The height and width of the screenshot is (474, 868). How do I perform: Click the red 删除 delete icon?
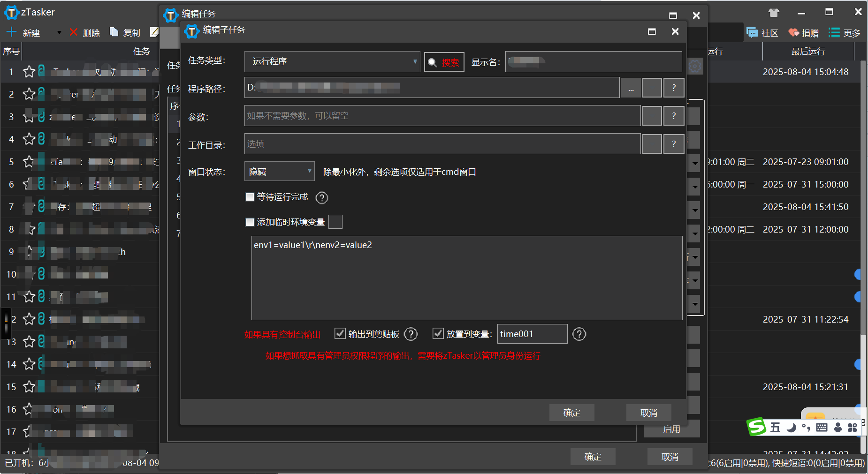(x=74, y=32)
